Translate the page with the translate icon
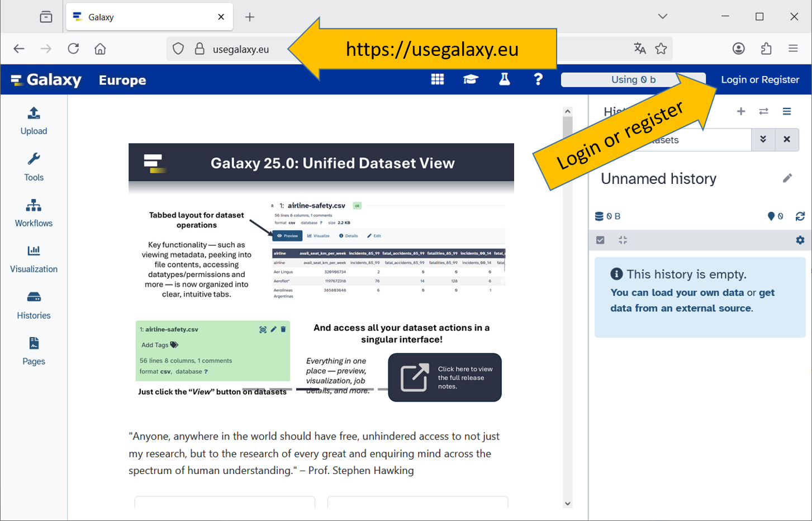812x521 pixels. point(640,49)
